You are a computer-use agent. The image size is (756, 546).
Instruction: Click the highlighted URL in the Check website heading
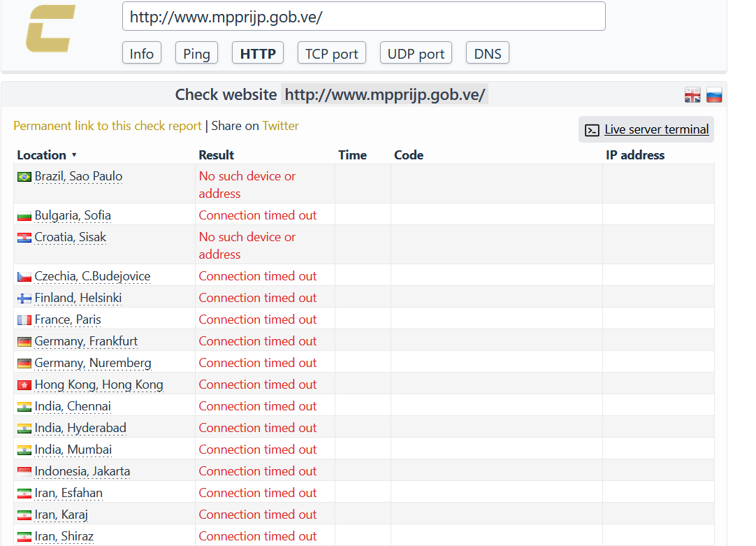click(x=385, y=94)
